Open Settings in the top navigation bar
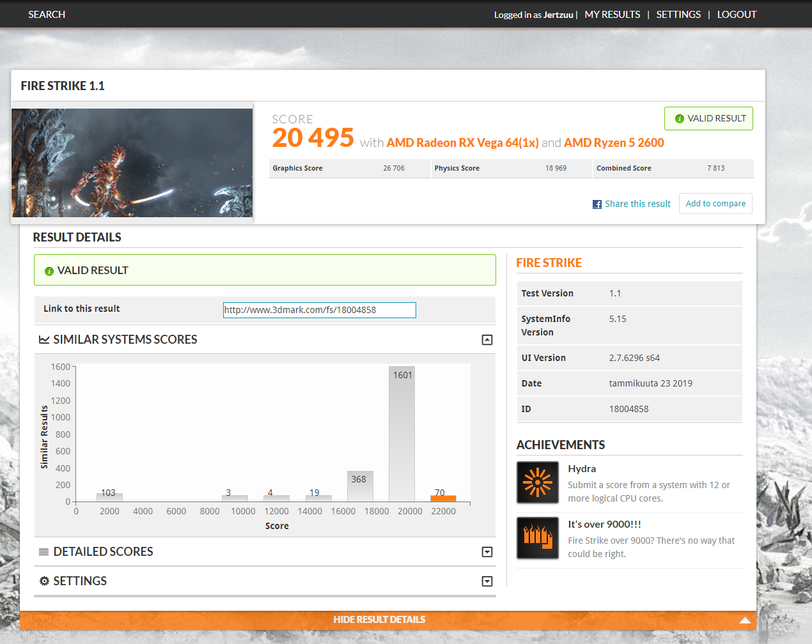The height and width of the screenshot is (644, 812). click(x=678, y=15)
